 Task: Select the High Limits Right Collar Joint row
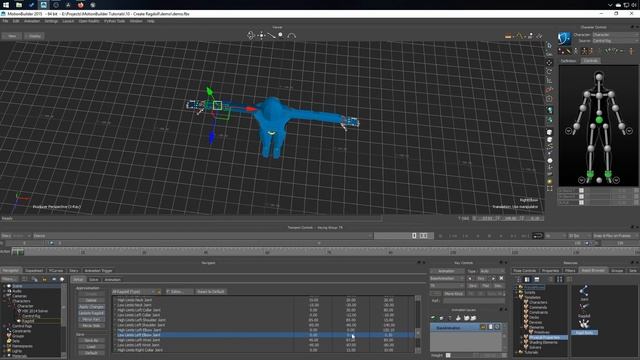(x=263, y=350)
